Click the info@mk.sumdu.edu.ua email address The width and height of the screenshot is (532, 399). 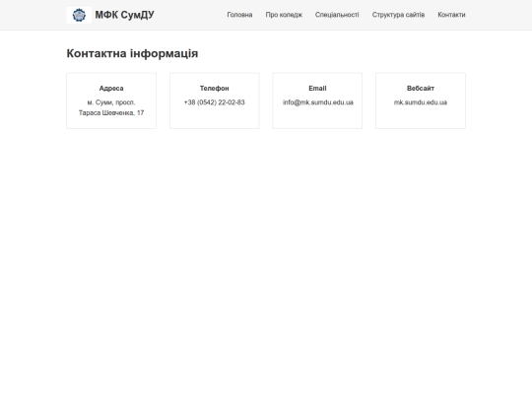[318, 102]
